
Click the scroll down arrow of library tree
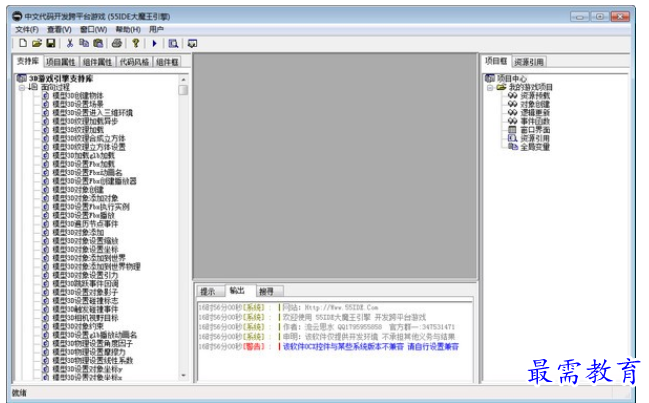click(x=183, y=375)
